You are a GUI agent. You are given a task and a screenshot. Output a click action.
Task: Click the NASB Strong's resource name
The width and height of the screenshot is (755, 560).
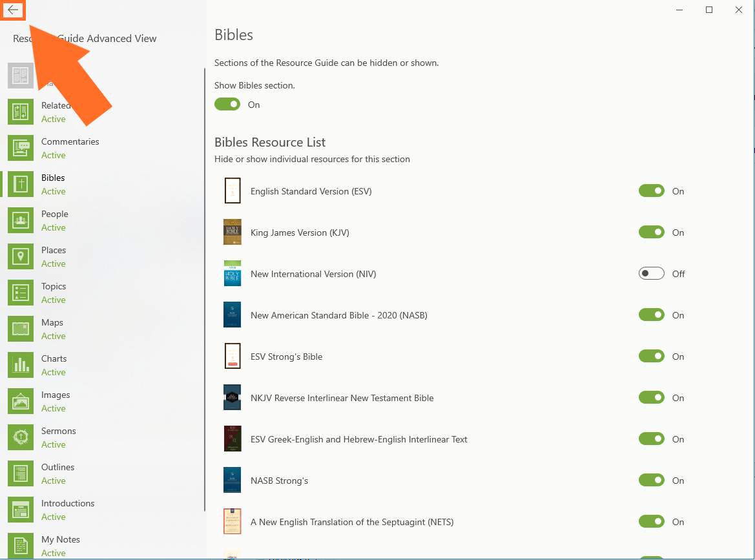(279, 481)
